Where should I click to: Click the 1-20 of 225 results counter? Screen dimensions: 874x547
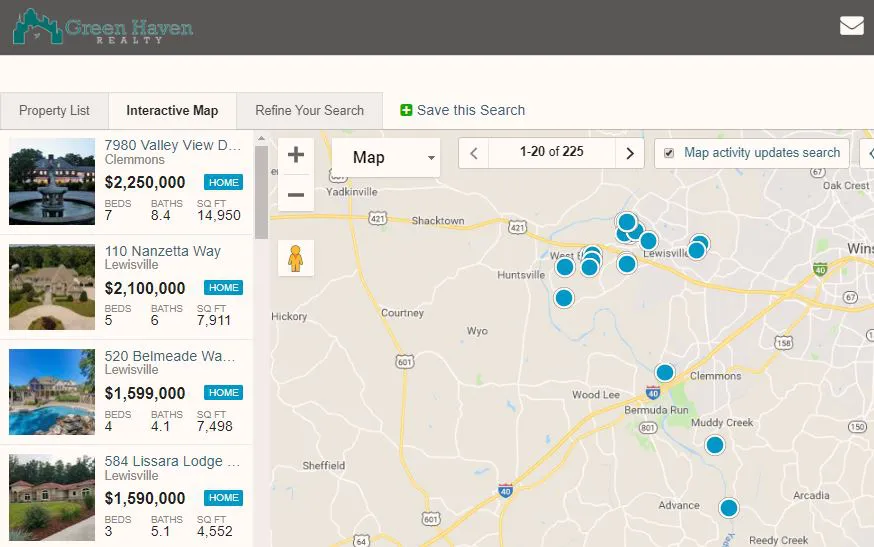coord(552,152)
